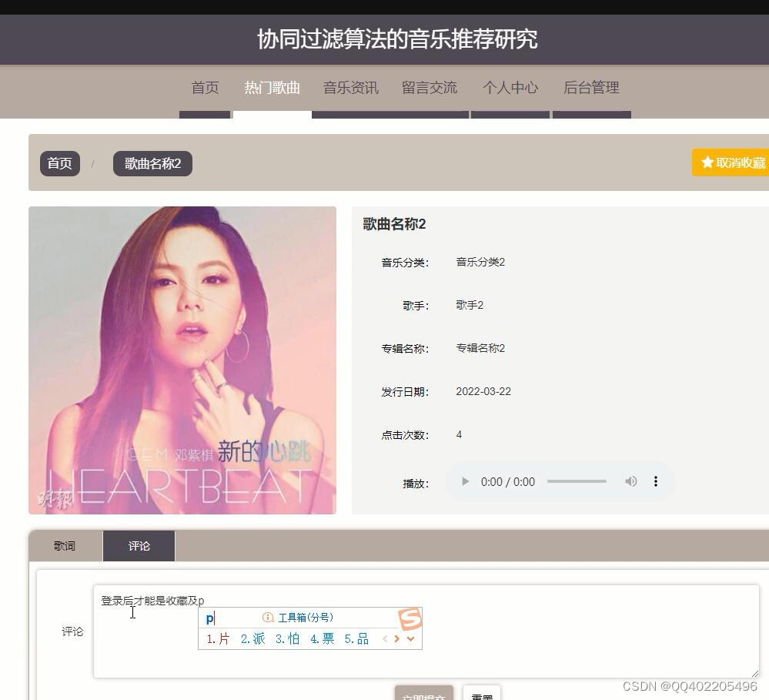Click the info icon beside 工具箱 label
769x700 pixels.
click(x=267, y=617)
